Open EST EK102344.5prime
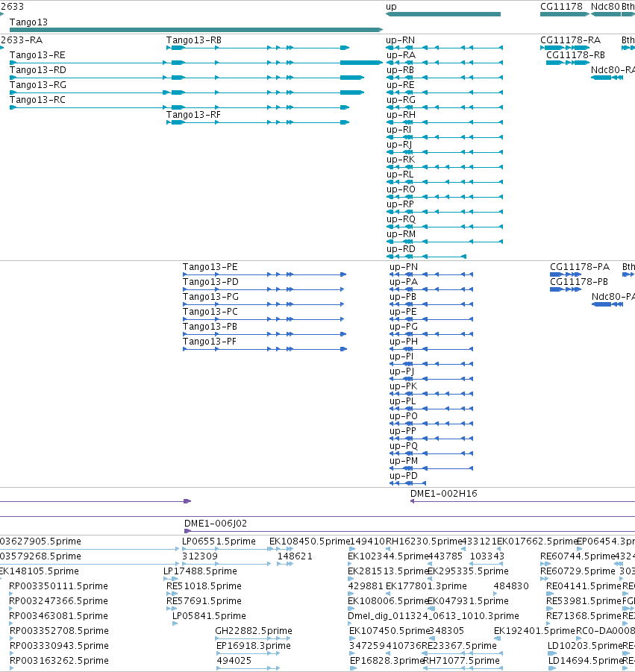 pyautogui.click(x=389, y=556)
